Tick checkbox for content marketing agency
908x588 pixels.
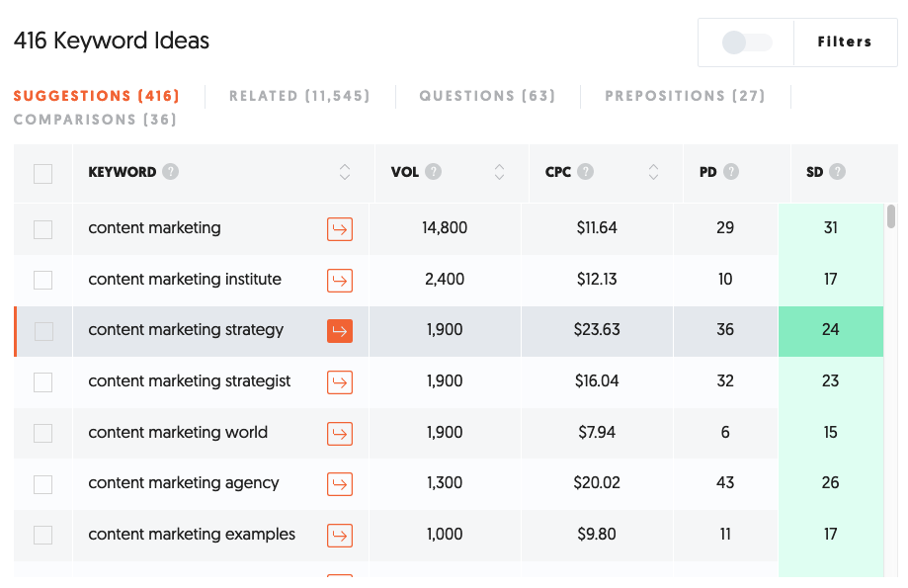(42, 484)
